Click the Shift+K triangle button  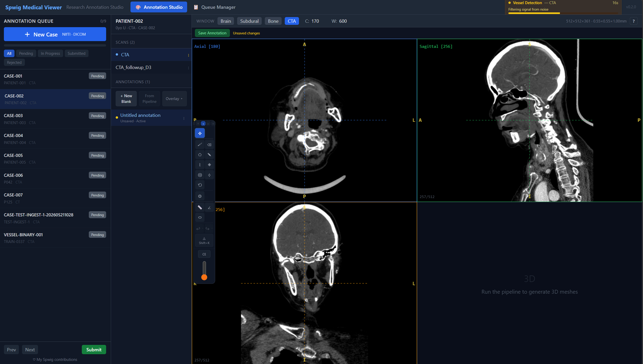pyautogui.click(x=204, y=241)
